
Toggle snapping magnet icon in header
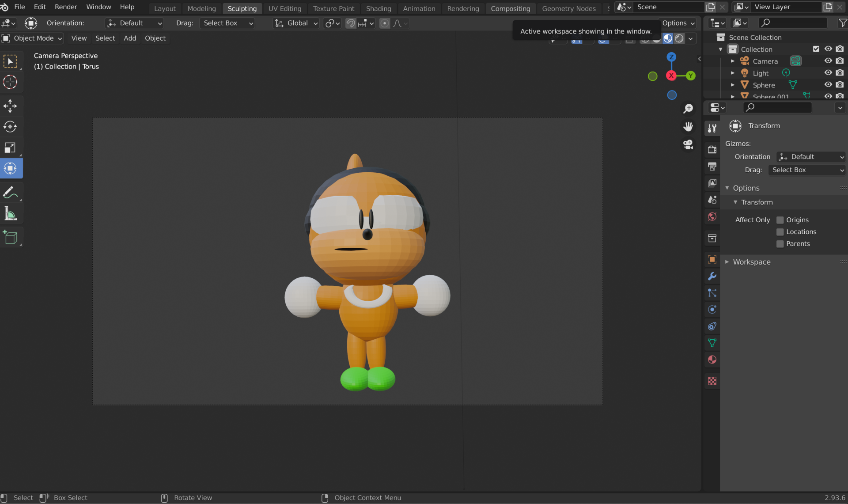pos(351,23)
